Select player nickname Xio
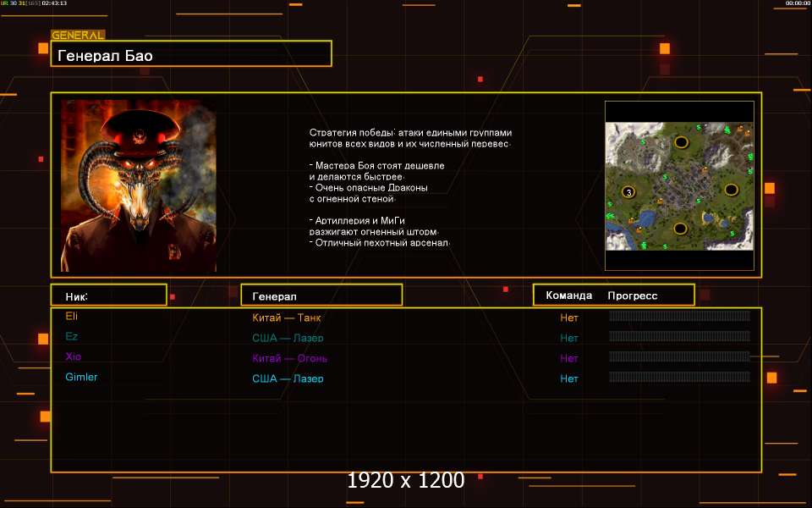The image size is (812, 508). [73, 356]
